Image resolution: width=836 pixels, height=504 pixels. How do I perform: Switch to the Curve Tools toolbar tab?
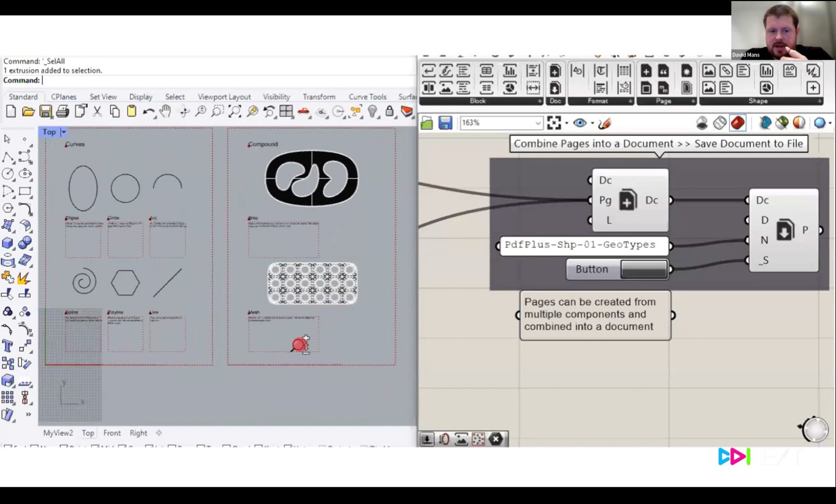point(367,97)
